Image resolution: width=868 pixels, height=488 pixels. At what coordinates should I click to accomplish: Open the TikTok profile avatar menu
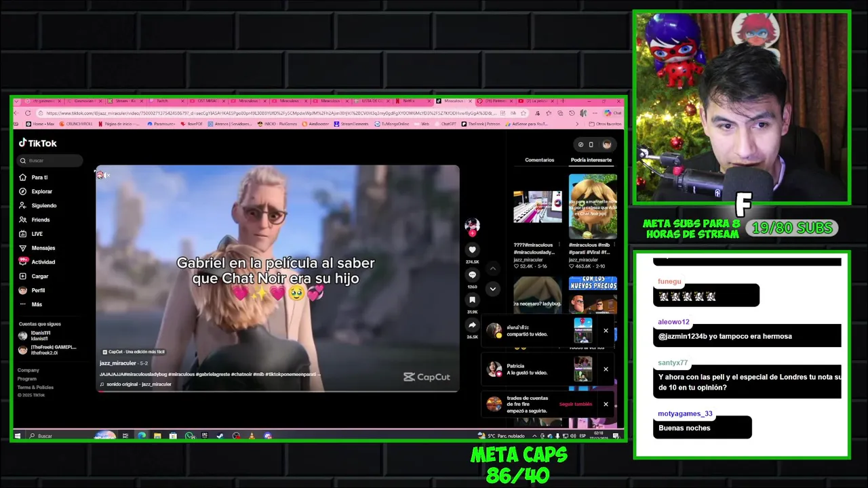tap(607, 144)
